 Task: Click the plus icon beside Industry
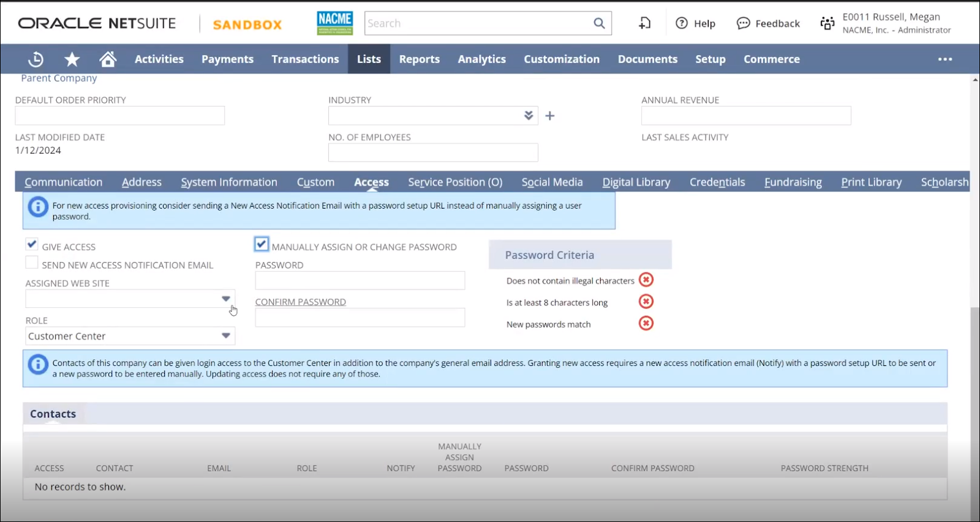[x=550, y=116]
